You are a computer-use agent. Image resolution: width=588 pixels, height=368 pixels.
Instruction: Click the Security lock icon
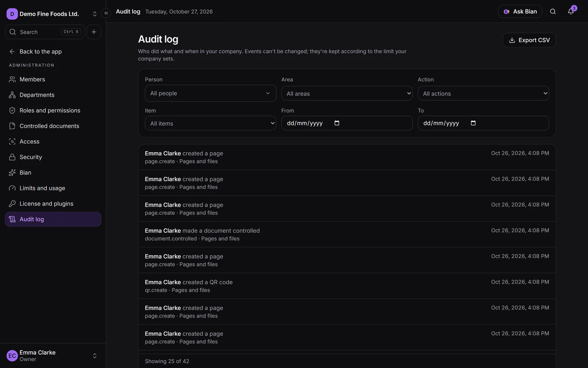click(12, 157)
